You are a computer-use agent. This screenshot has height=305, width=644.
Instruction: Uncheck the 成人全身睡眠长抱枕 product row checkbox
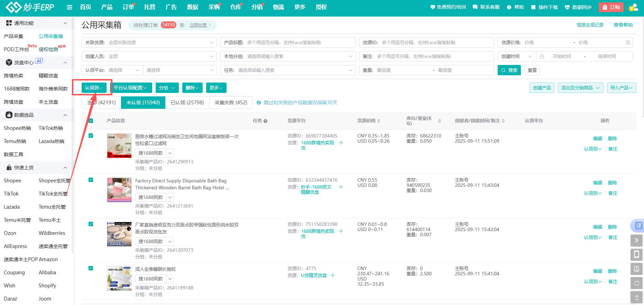(x=91, y=268)
